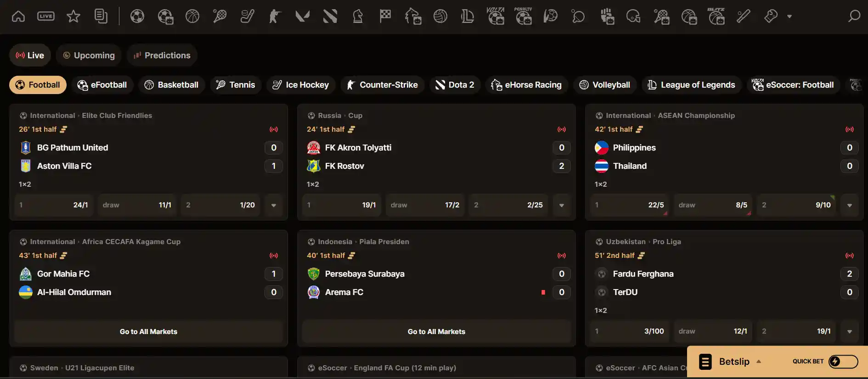Select the Ice Hockey icon in top bar
Image resolution: width=868 pixels, height=379 pixels.
[x=248, y=17]
